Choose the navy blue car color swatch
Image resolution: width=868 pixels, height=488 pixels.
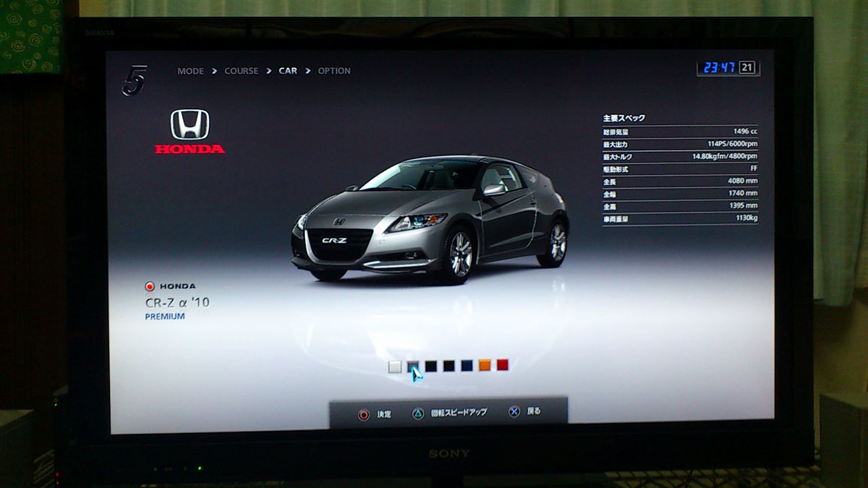467,365
